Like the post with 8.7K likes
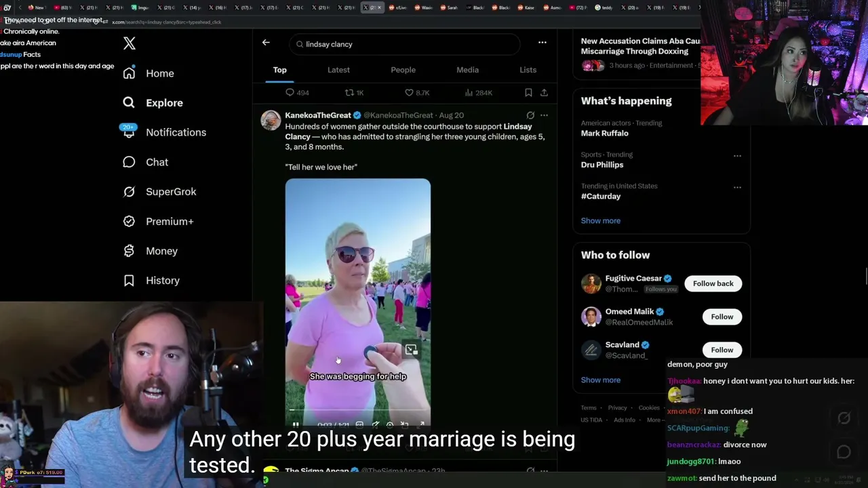Viewport: 868px width, 488px height. [417, 92]
